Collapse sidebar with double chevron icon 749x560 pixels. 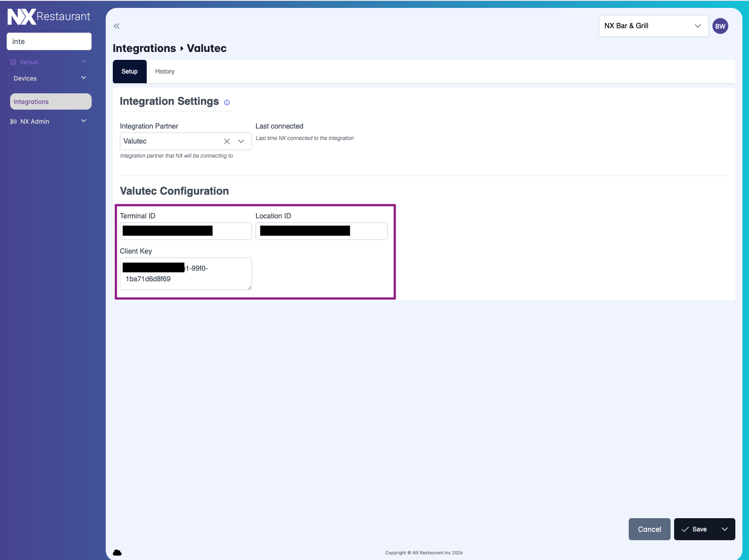tap(116, 26)
